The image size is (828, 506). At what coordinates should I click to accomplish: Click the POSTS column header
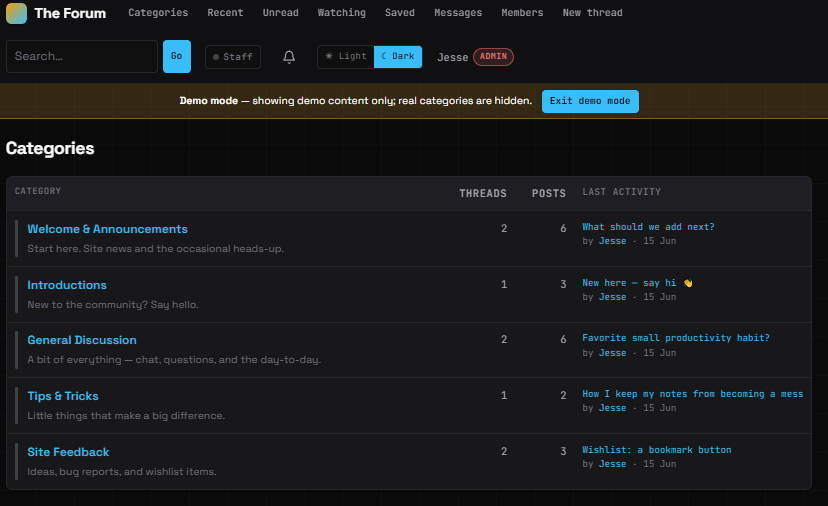[x=549, y=193]
